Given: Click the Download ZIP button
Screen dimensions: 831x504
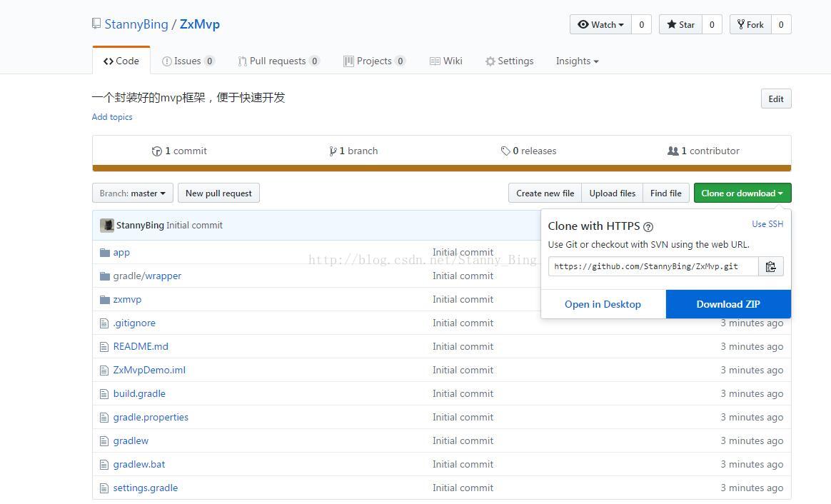Looking at the screenshot, I should pyautogui.click(x=728, y=304).
